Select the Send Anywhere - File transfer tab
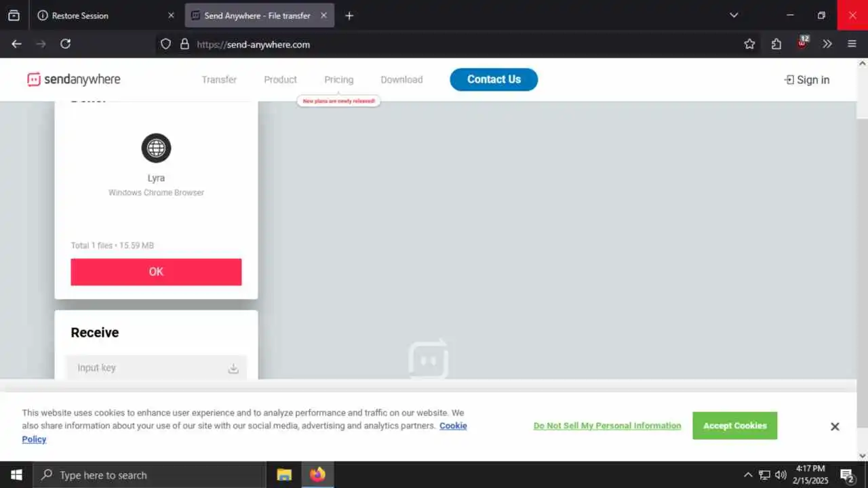 point(259,15)
